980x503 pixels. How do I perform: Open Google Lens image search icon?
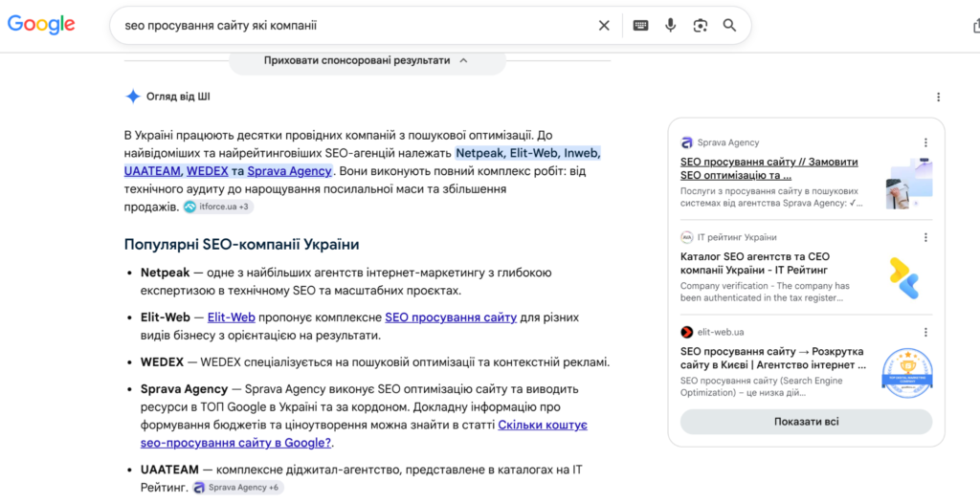pos(700,26)
